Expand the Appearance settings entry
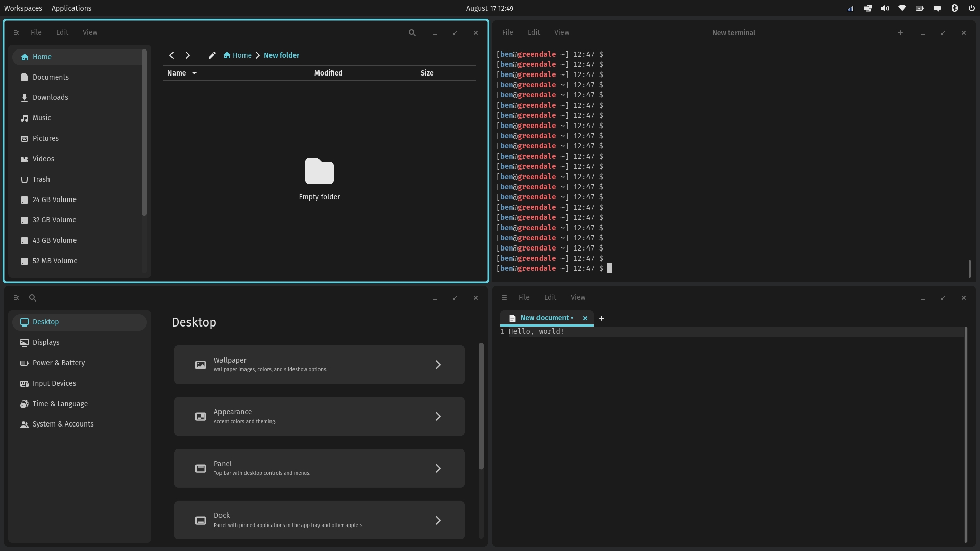This screenshot has height=551, width=980. [x=319, y=416]
